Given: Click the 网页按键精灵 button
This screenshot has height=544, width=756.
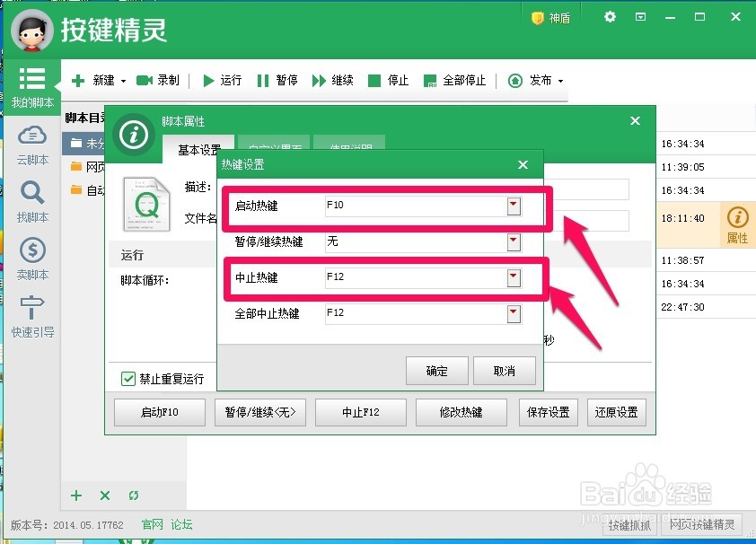Looking at the screenshot, I should (702, 525).
